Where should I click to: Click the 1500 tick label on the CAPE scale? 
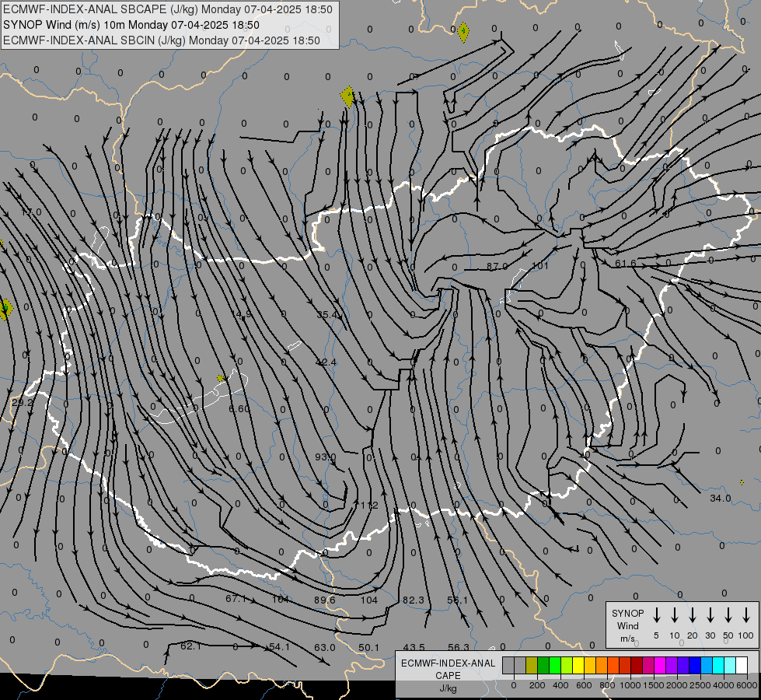pos(654,685)
